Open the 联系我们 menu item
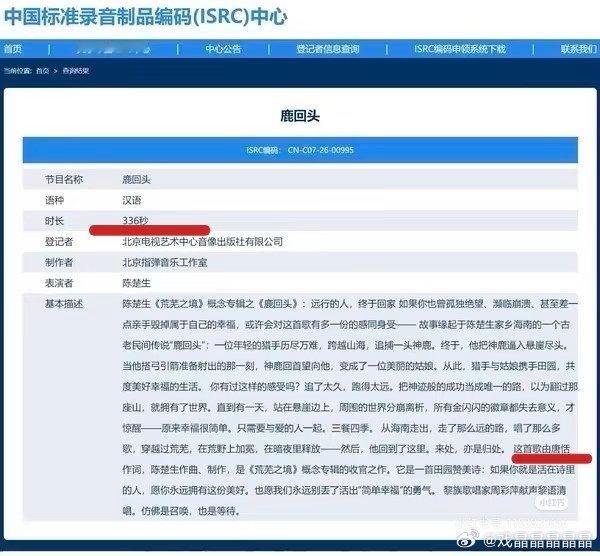Image resolution: width=600 pixels, height=556 pixels. coord(579,49)
